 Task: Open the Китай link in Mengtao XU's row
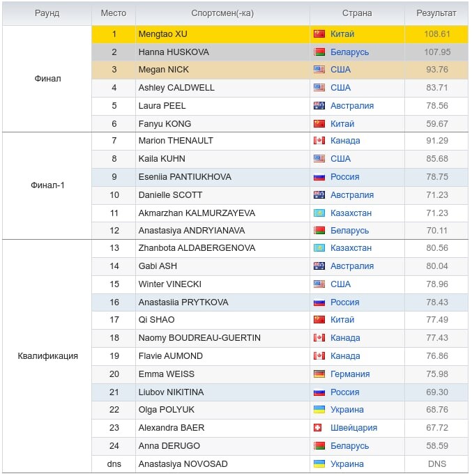(x=342, y=34)
